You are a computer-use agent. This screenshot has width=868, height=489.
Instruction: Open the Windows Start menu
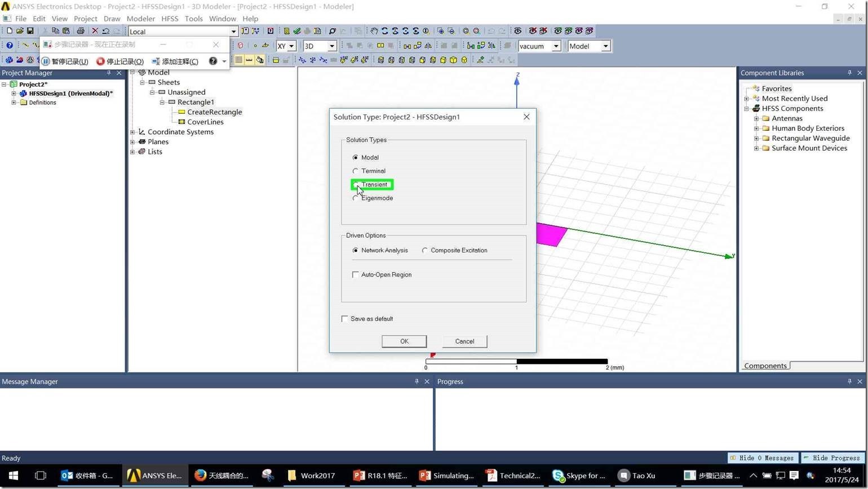tap(14, 475)
